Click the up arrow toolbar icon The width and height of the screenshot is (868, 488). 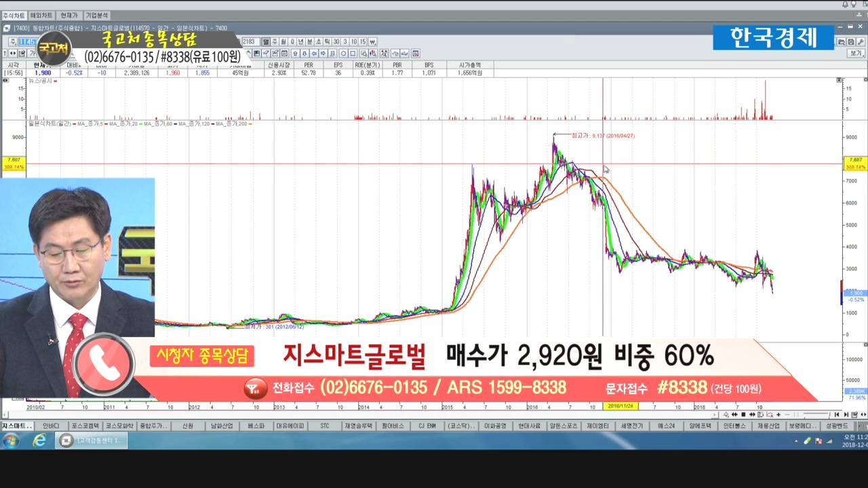pos(295,54)
